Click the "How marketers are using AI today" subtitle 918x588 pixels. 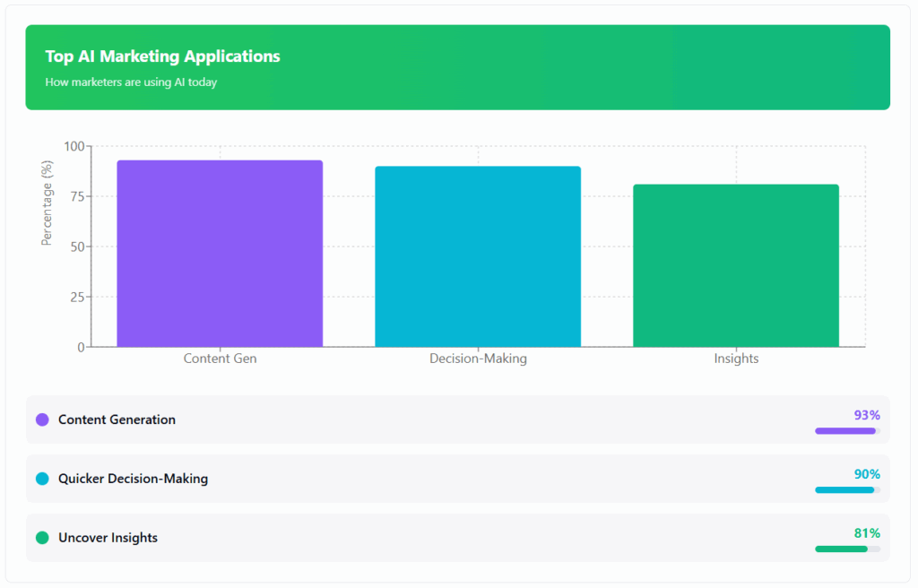click(131, 82)
